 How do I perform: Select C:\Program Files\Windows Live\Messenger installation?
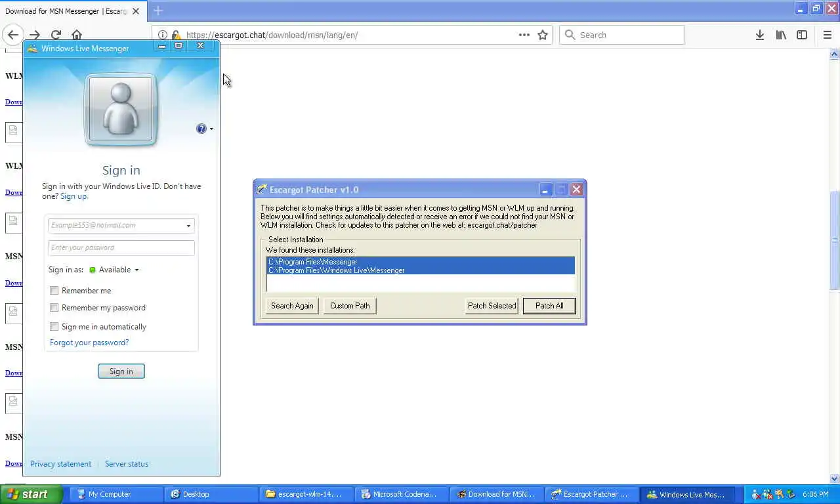(x=420, y=270)
